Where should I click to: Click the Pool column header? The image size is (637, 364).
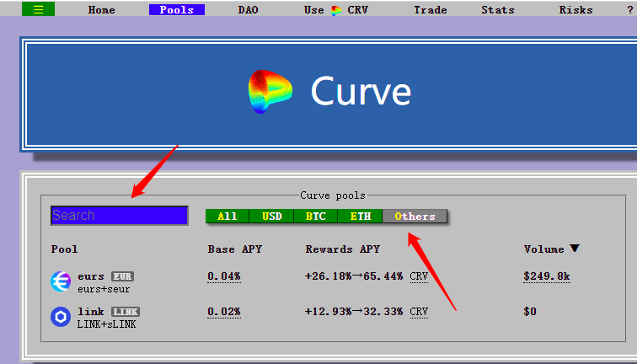pyautogui.click(x=64, y=249)
